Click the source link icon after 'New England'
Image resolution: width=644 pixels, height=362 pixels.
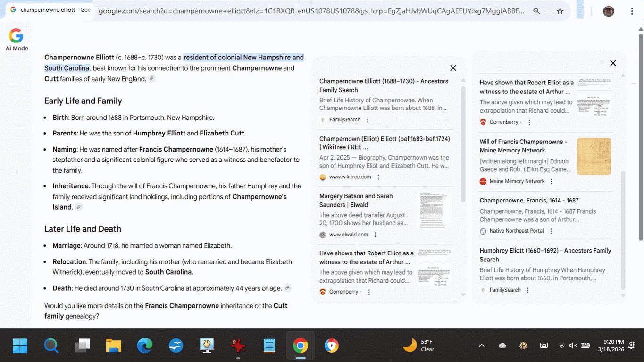pos(152,79)
